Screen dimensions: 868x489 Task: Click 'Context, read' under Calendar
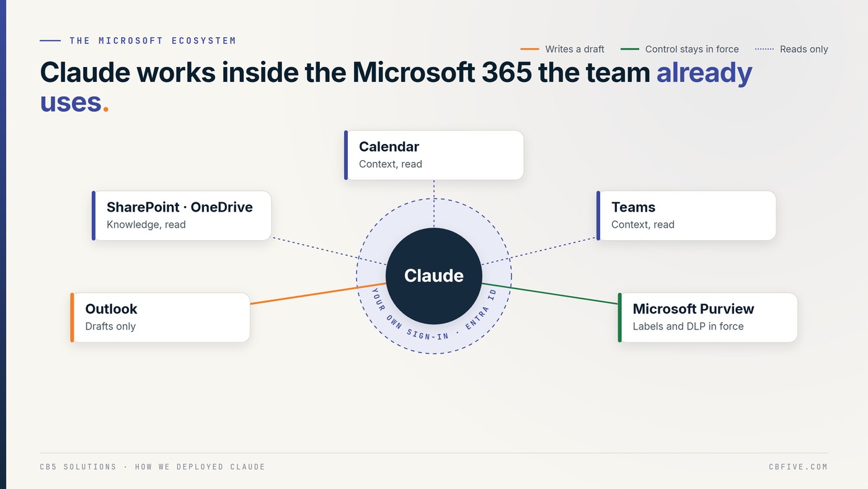pyautogui.click(x=391, y=164)
